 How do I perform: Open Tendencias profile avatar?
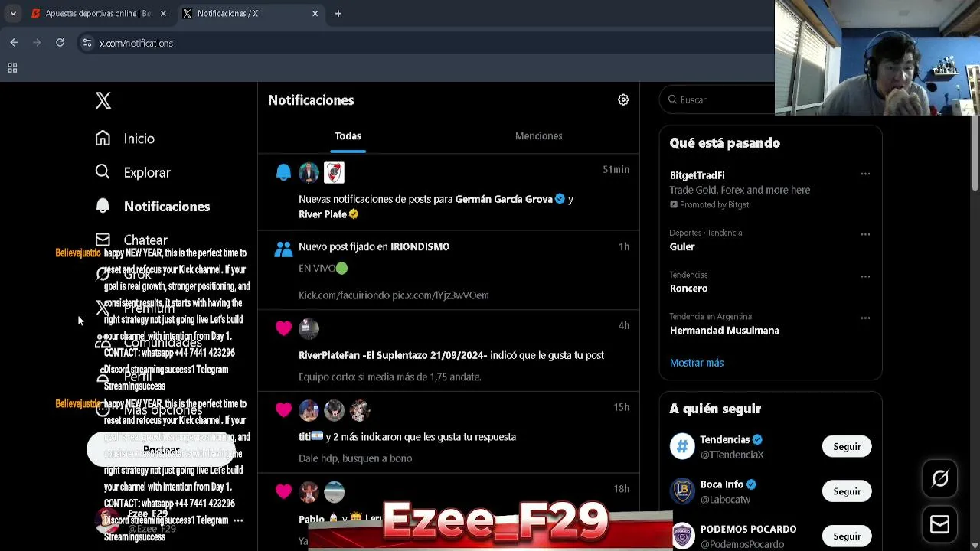(682, 446)
